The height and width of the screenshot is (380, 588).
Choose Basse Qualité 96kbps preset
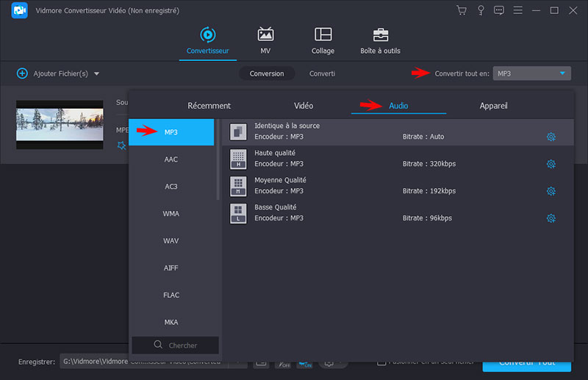398,213
